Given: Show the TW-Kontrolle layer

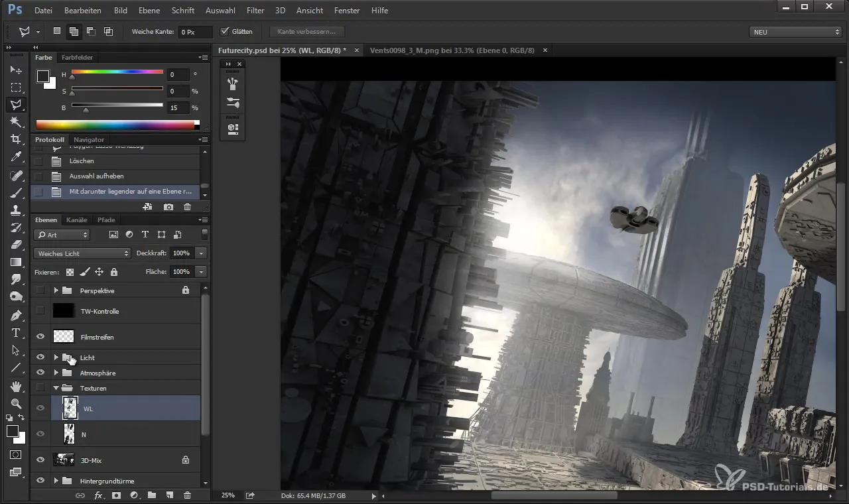Looking at the screenshot, I should pyautogui.click(x=40, y=310).
